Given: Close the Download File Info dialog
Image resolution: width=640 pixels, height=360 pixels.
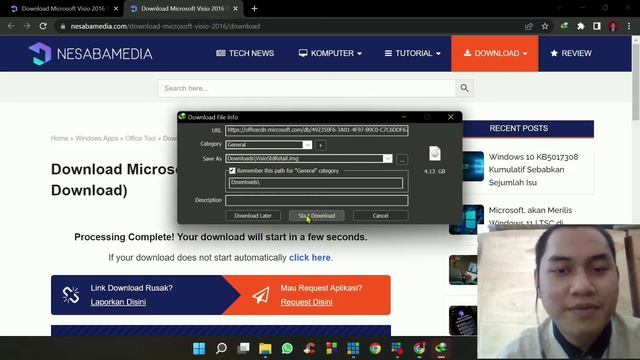Looking at the screenshot, I should click(451, 117).
